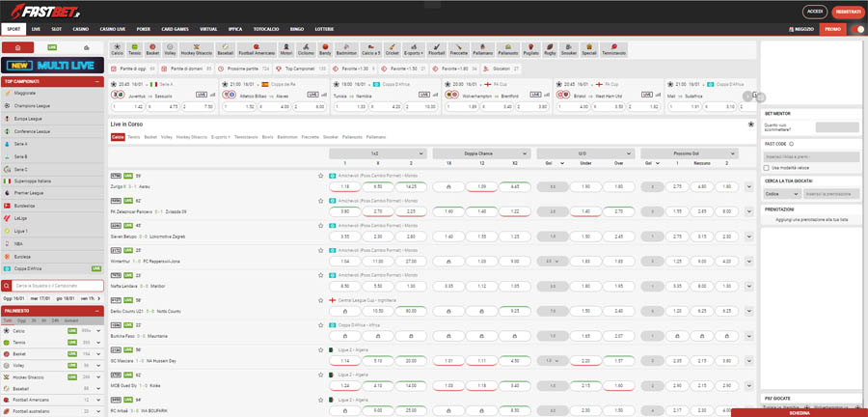Favorite the Zurigo II vs Aarau match star
Screen dimensions: 868x417
[x=320, y=176]
